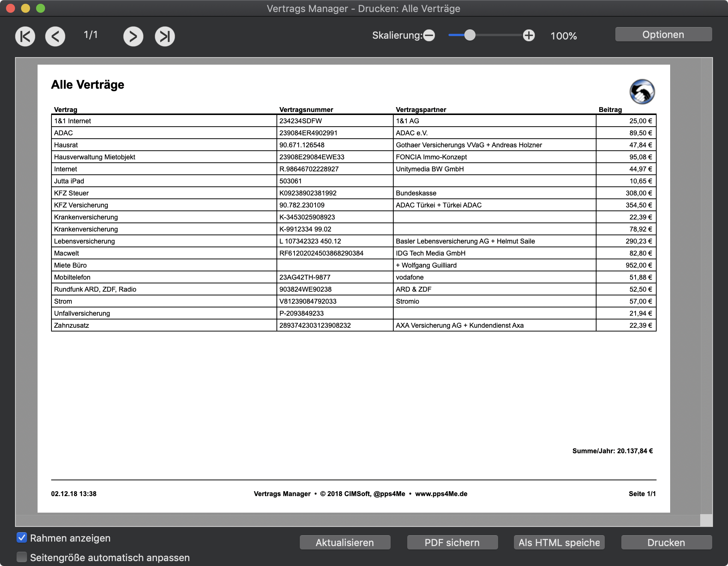Click the Alle Verträge heading

click(x=88, y=85)
